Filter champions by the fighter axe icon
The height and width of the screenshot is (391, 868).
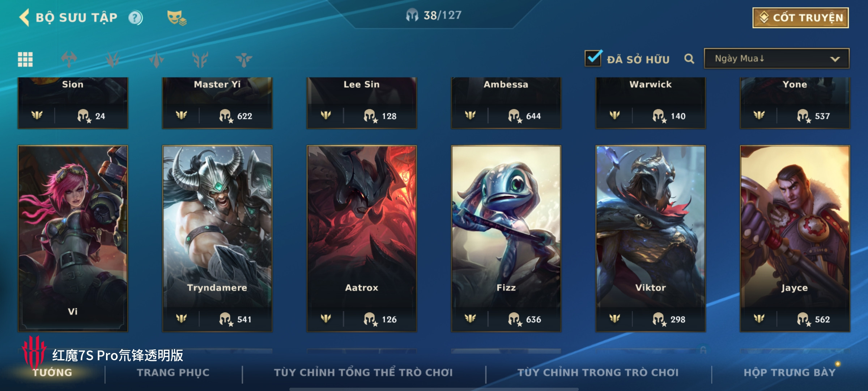69,59
